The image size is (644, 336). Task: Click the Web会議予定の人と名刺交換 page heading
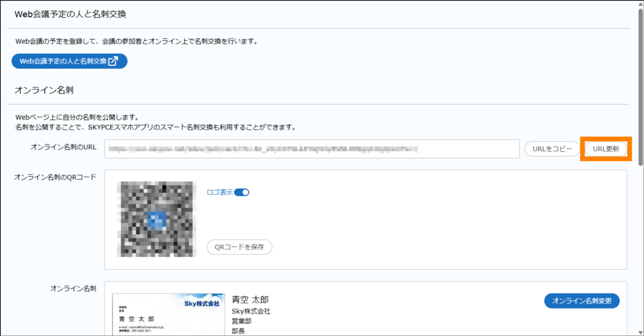70,14
